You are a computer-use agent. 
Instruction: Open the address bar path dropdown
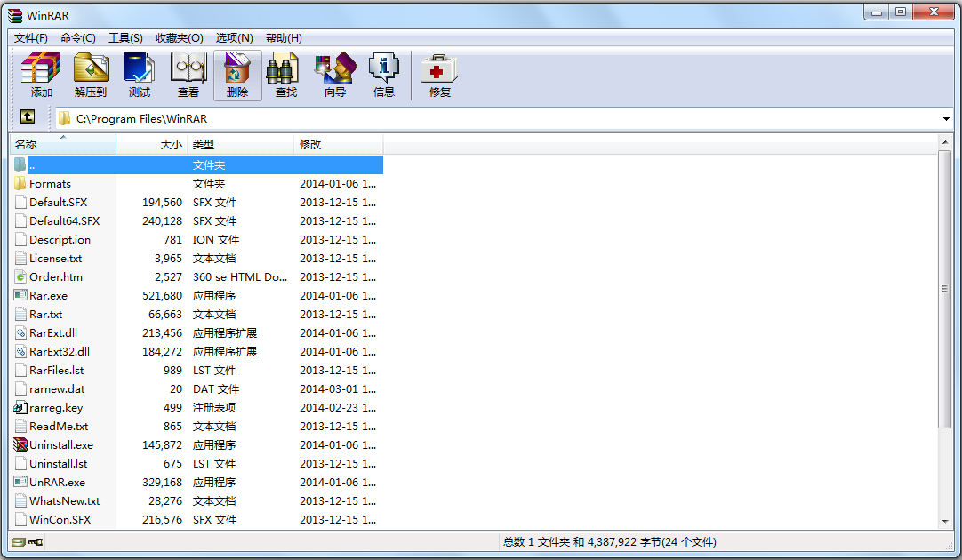pyautogui.click(x=946, y=118)
